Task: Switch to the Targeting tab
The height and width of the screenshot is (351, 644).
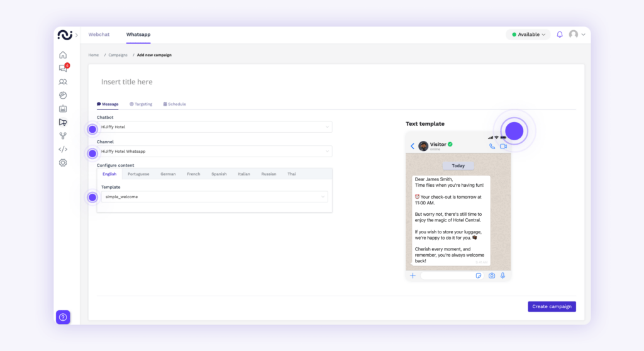Action: [141, 104]
